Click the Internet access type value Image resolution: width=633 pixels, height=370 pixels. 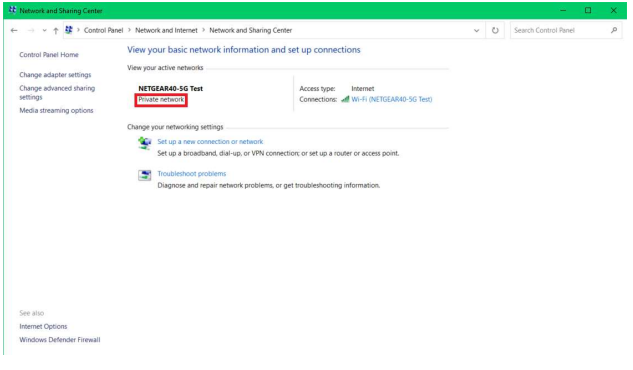click(363, 88)
